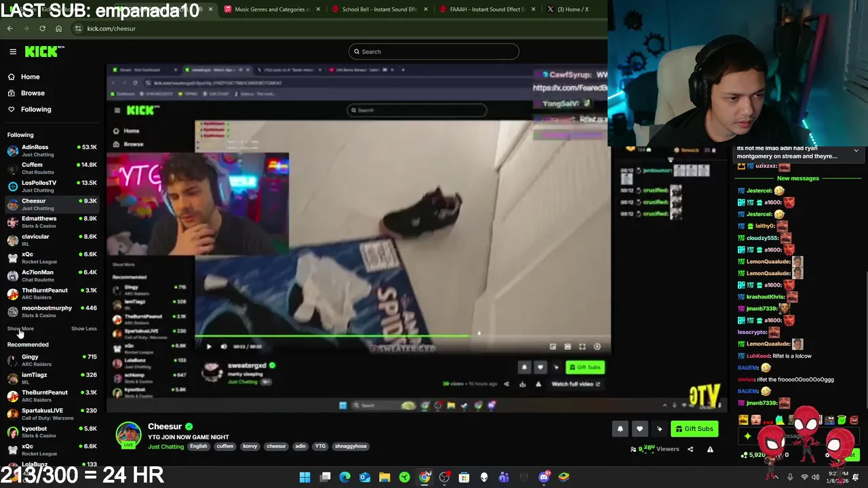The height and width of the screenshot is (488, 868).
Task: Open Ac7ionMan channel in Following list
Action: pyautogui.click(x=52, y=276)
